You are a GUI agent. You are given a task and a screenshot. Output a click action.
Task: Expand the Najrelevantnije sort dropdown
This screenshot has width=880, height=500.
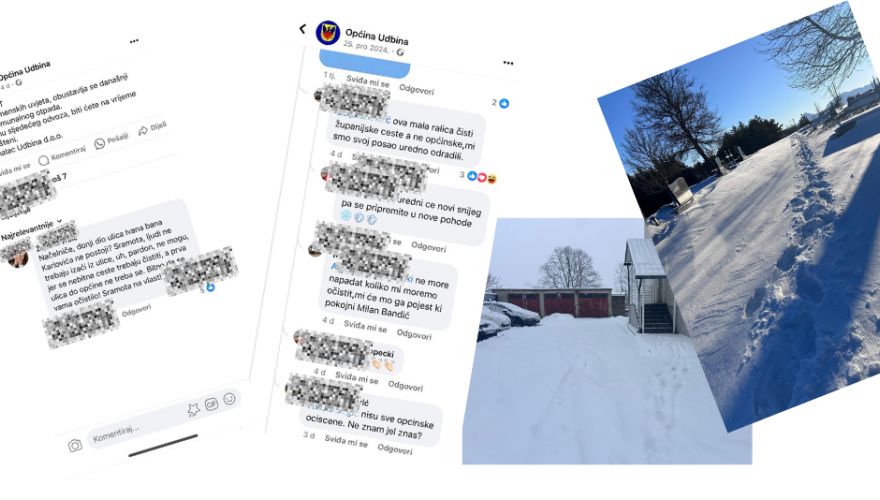(x=31, y=229)
